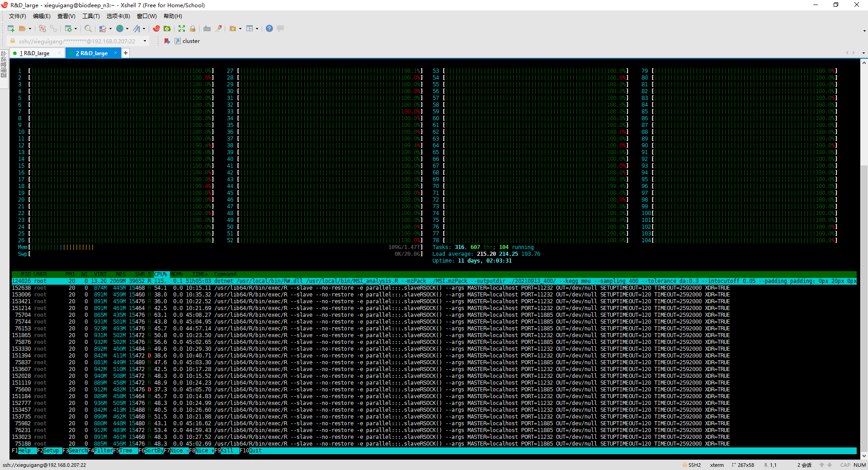This screenshot has width=868, height=470.
Task: Toggle the highlight marker pen tool
Action: pyautogui.click(x=219, y=28)
